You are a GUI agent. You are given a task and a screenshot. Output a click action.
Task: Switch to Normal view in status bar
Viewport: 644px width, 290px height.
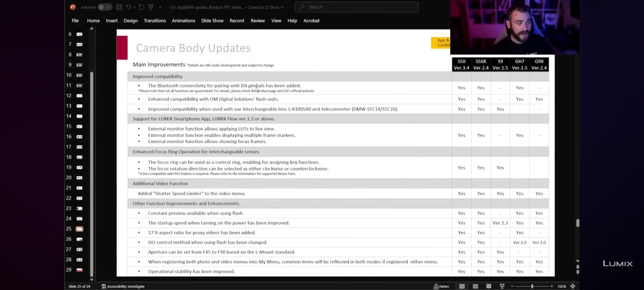click(462, 286)
